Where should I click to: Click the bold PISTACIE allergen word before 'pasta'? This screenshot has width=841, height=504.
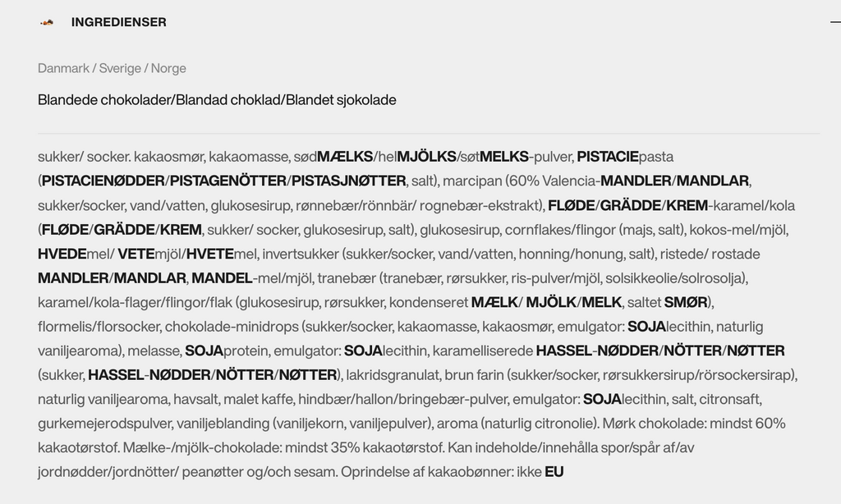coord(608,157)
